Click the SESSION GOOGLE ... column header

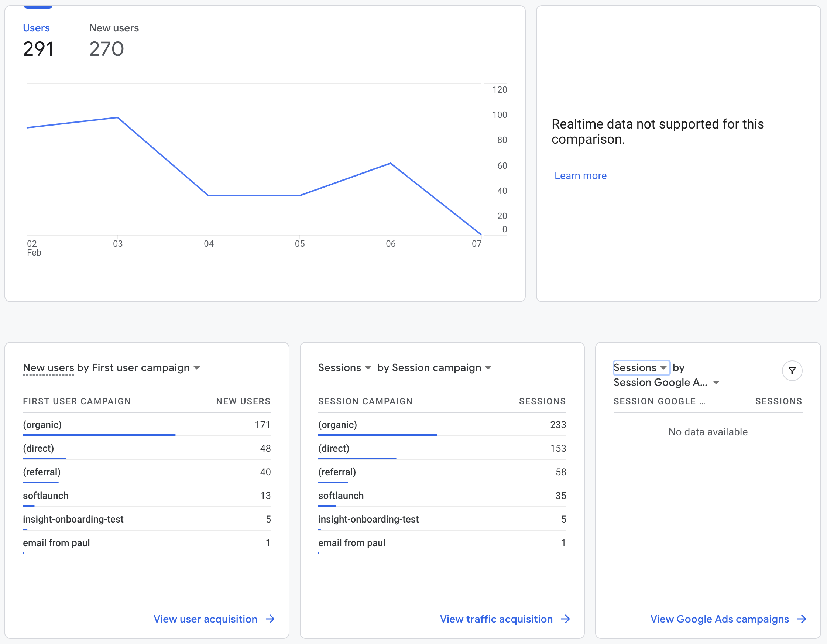(x=659, y=401)
